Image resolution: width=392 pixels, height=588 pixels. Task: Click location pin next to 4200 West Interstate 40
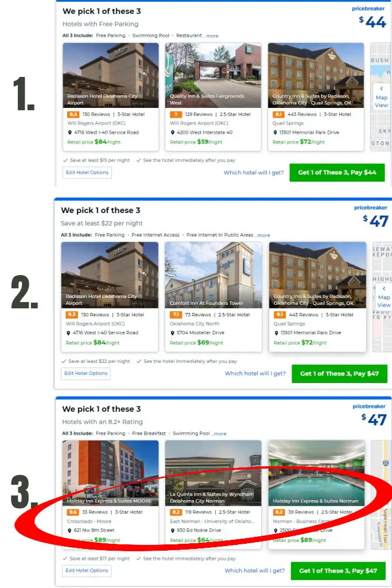click(x=172, y=133)
